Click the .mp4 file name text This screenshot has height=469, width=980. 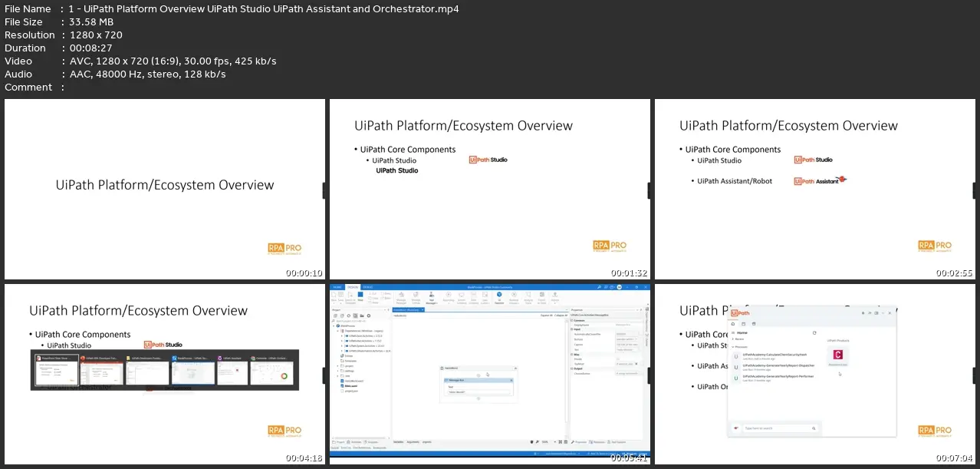click(264, 8)
